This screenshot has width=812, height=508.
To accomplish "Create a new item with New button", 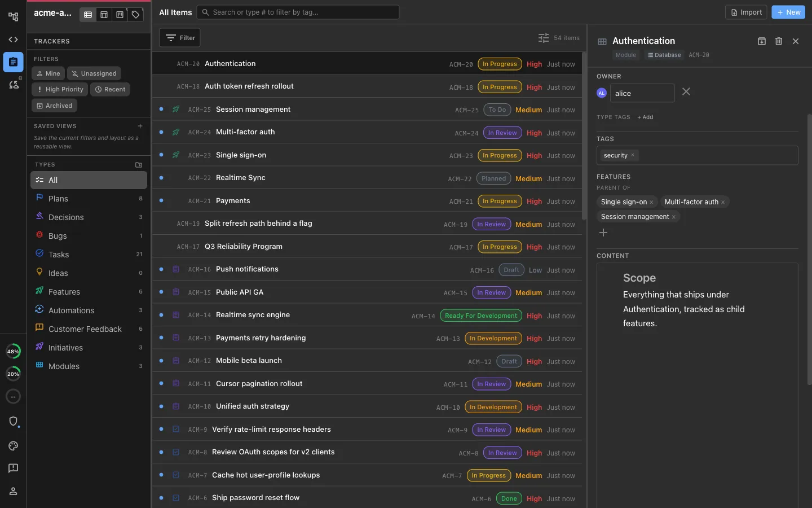I will click(788, 12).
